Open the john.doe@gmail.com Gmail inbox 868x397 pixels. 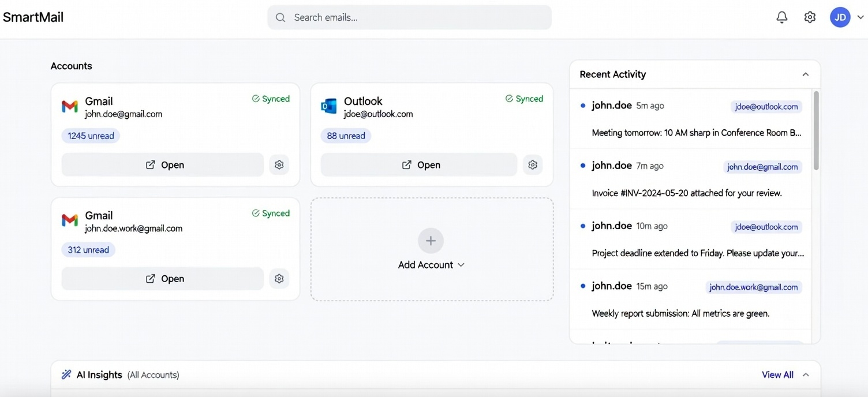pos(163,165)
